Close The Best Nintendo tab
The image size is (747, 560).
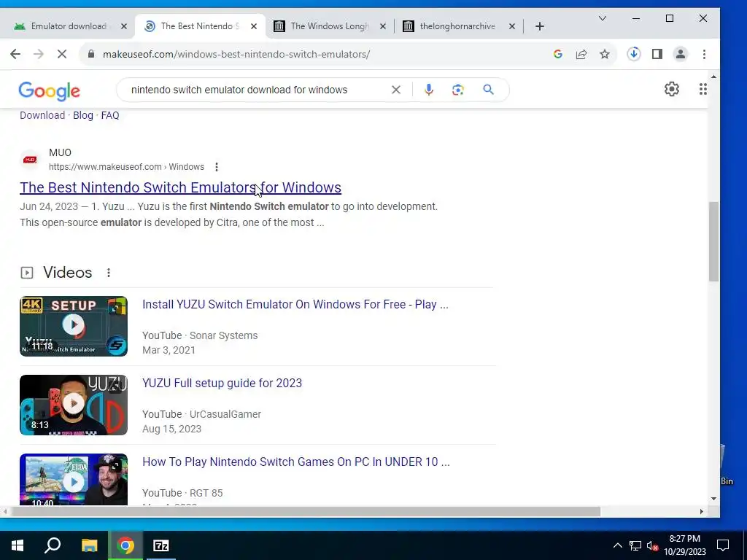point(254,27)
